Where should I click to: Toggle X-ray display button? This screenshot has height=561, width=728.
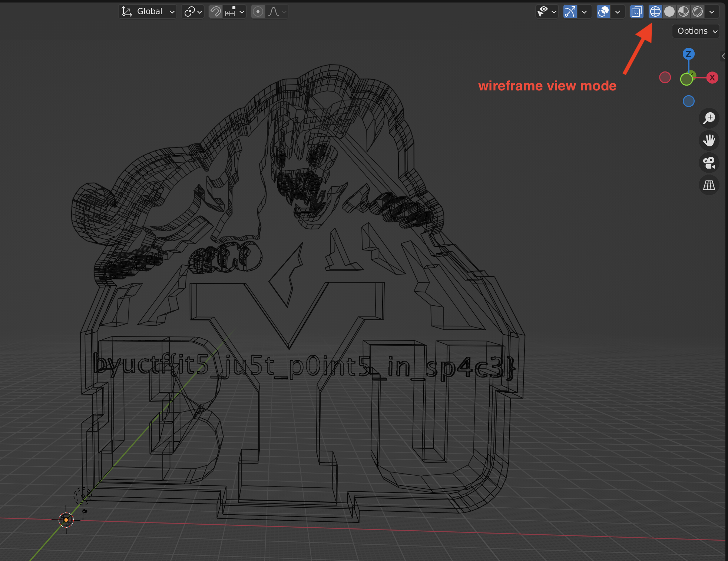636,12
